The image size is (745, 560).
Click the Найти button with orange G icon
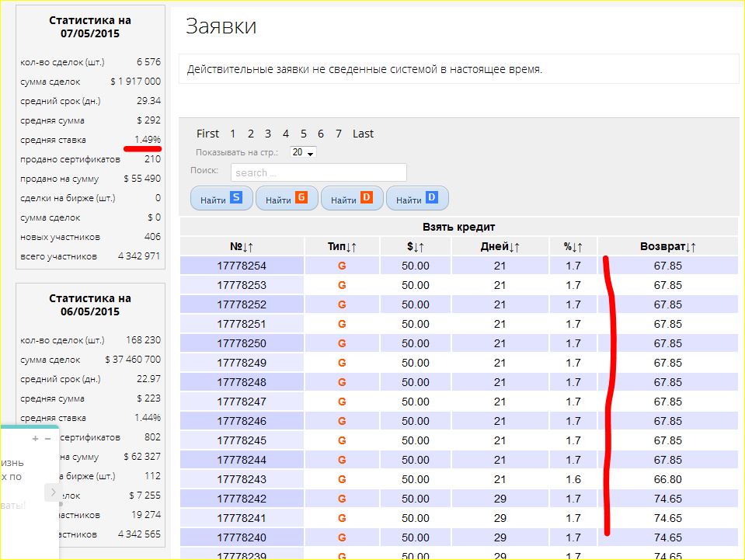pos(287,199)
